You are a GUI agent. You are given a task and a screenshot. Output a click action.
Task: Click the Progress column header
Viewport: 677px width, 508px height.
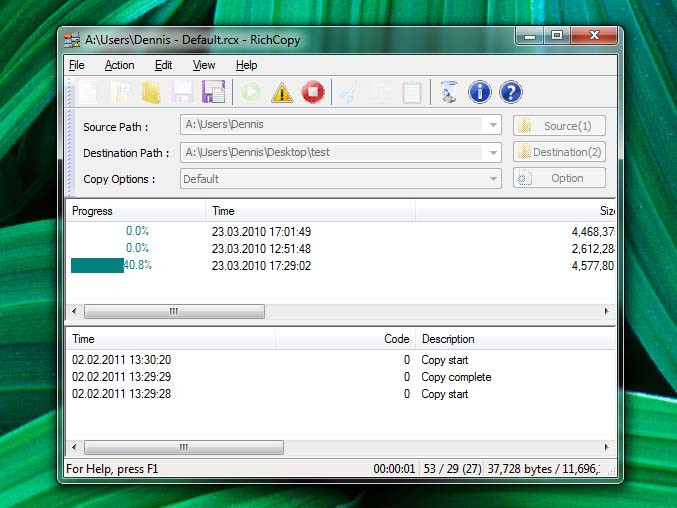point(136,211)
